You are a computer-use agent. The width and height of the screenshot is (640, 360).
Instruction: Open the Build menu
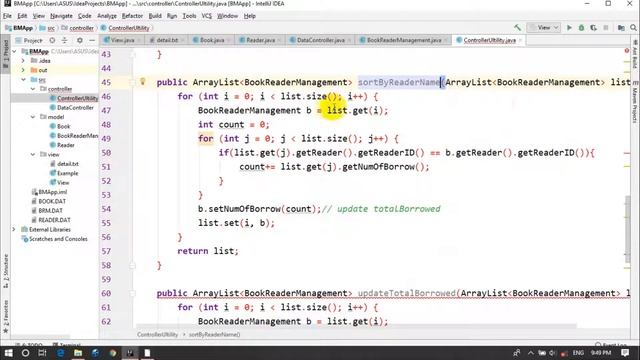[x=155, y=16]
